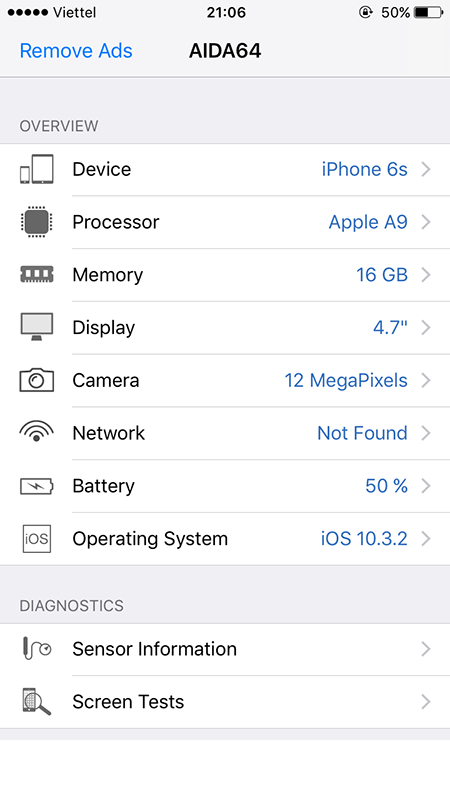
Task: Open the Display monitor icon
Action: coord(37,327)
